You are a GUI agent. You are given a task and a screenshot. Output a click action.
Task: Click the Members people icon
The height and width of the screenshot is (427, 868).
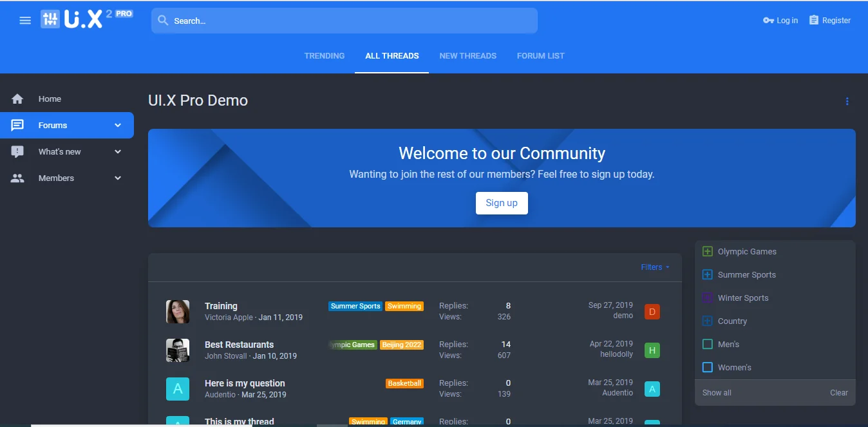17,178
